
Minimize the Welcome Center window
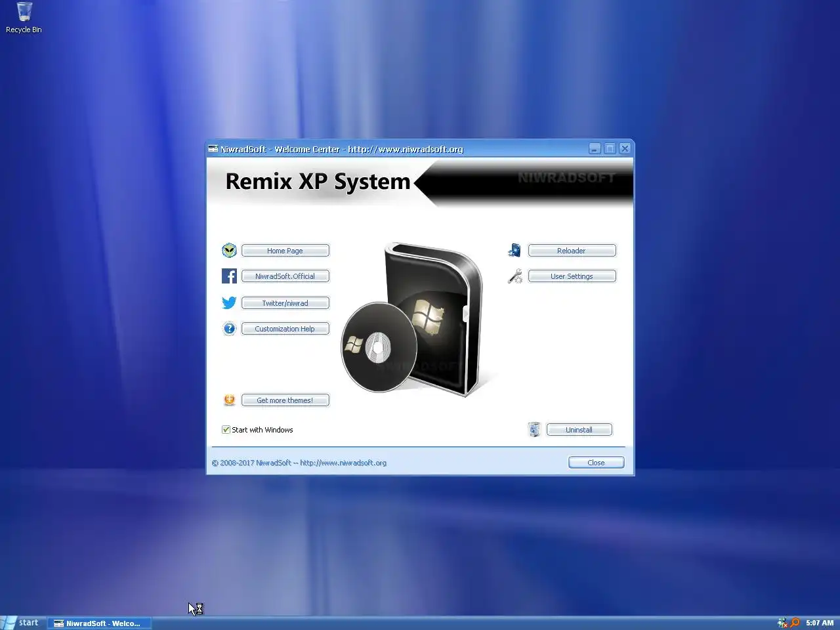coord(595,149)
